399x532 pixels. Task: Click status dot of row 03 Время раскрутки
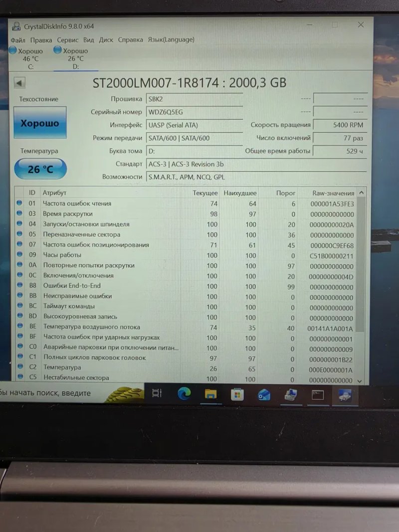19,213
